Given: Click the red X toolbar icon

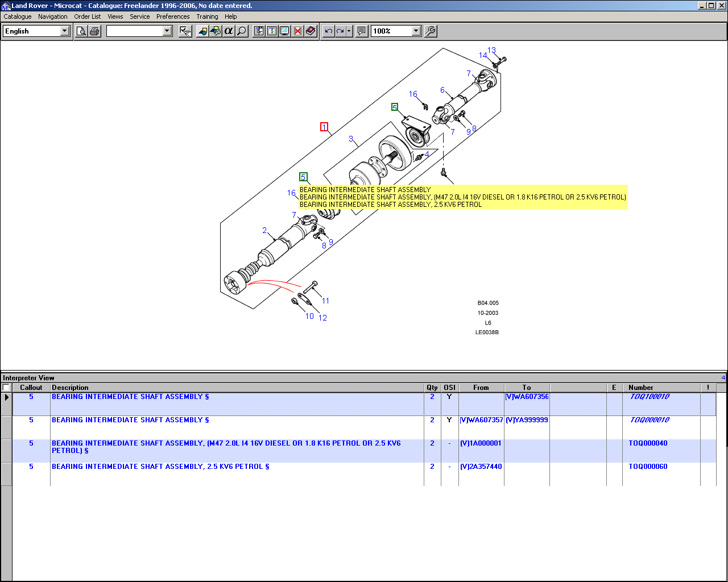Looking at the screenshot, I should coord(297,31).
